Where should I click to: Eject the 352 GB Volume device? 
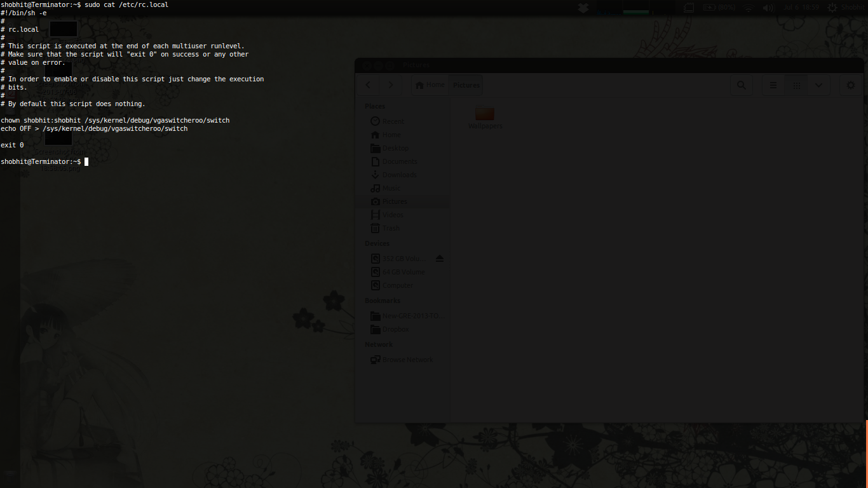coord(439,259)
